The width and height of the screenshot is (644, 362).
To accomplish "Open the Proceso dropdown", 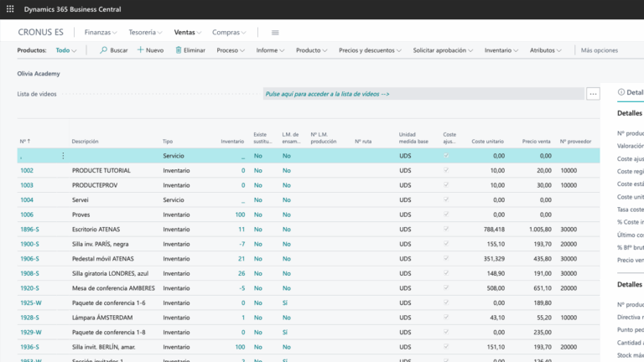I will pyautogui.click(x=231, y=50).
